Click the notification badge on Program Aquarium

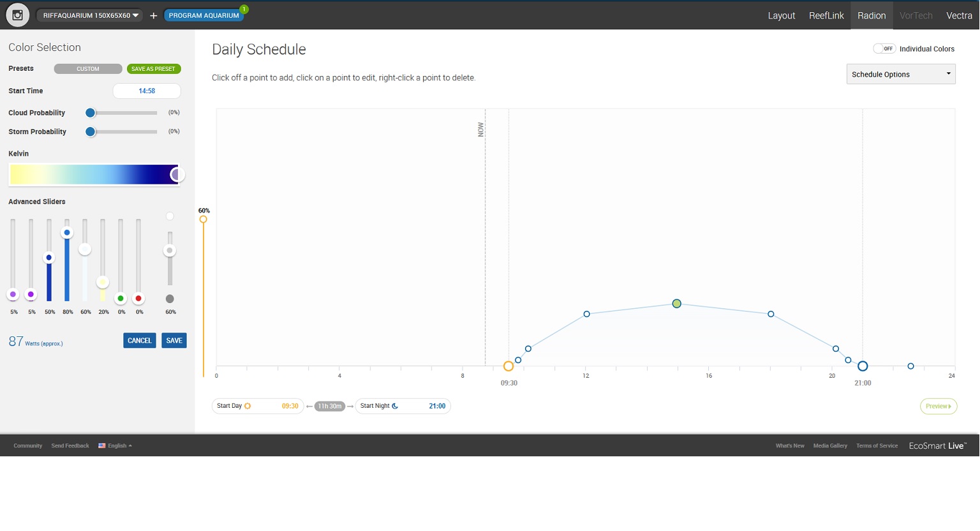pyautogui.click(x=244, y=9)
